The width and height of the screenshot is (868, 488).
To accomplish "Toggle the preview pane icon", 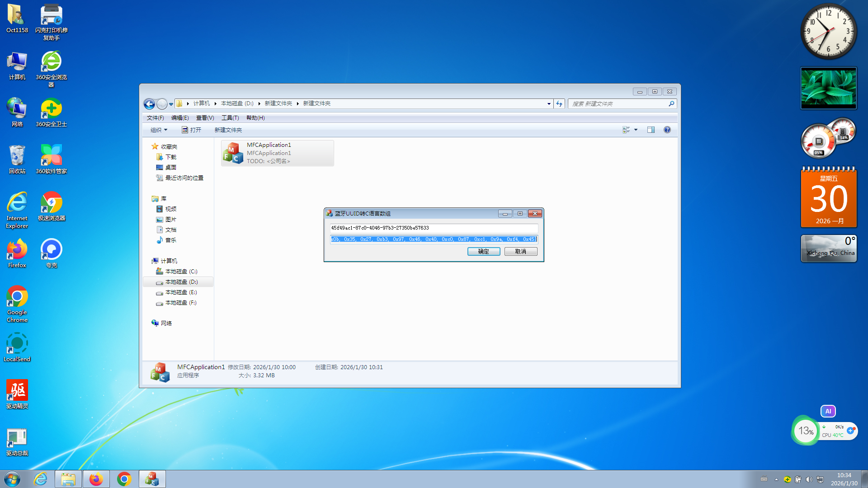I will [x=651, y=130].
